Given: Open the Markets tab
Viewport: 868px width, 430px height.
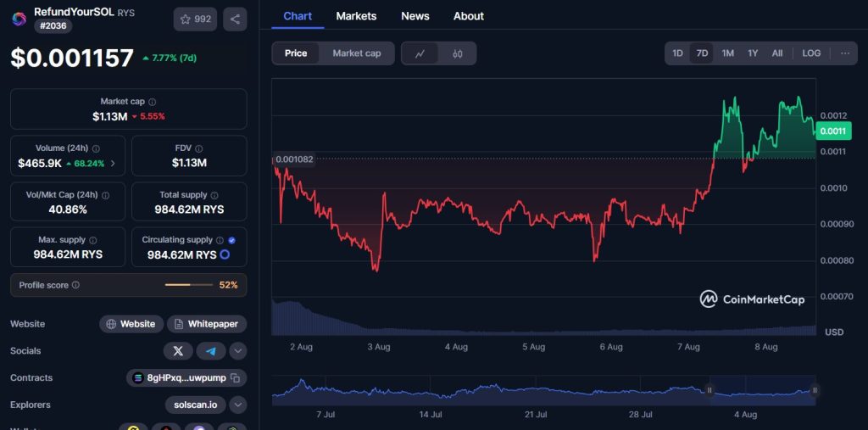Looking at the screenshot, I should 357,16.
